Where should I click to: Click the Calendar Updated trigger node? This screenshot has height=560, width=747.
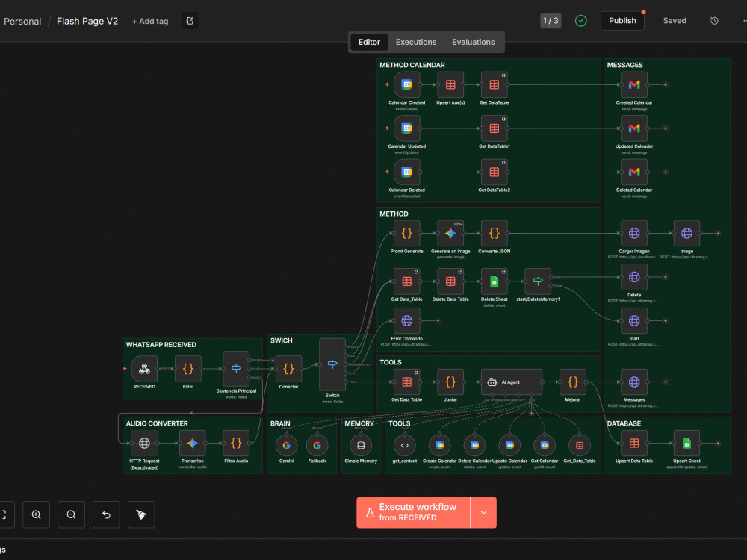coord(407,128)
